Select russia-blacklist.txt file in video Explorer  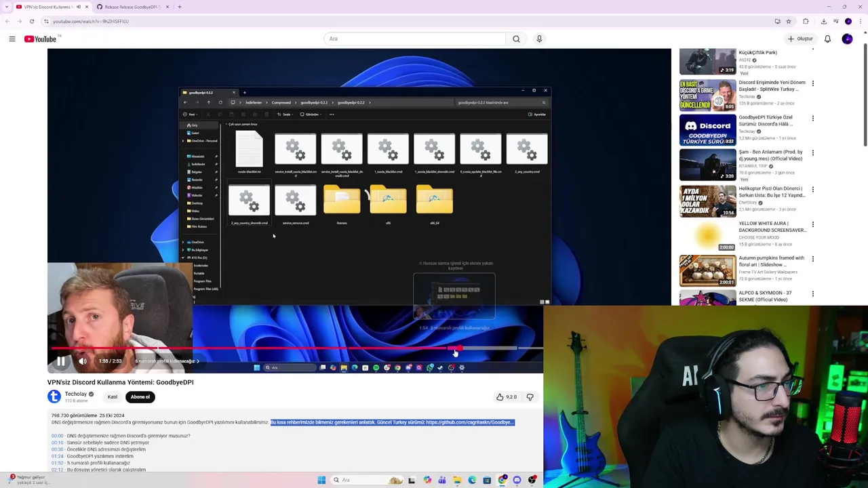(x=249, y=152)
